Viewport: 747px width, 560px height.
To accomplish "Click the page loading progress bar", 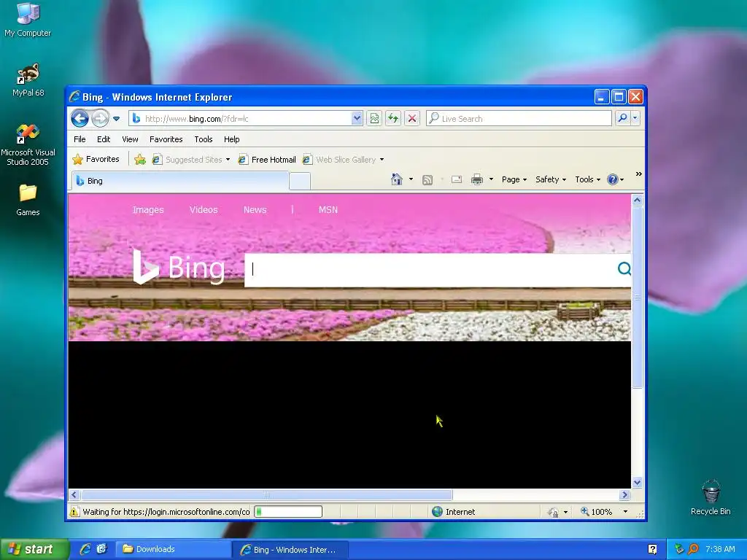I will coord(288,512).
